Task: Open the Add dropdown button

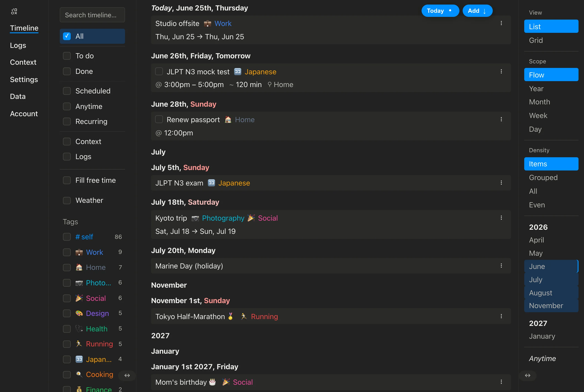Action: coord(477,11)
